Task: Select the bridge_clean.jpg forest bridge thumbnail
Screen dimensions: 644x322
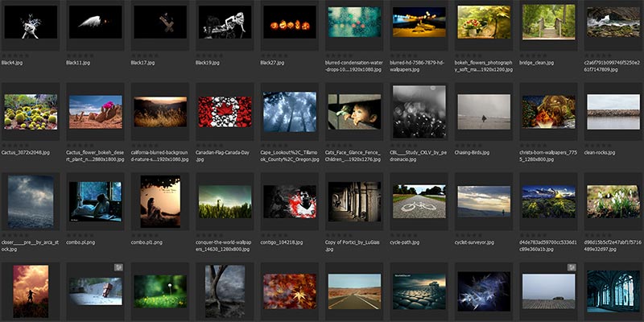Action: [x=549, y=22]
